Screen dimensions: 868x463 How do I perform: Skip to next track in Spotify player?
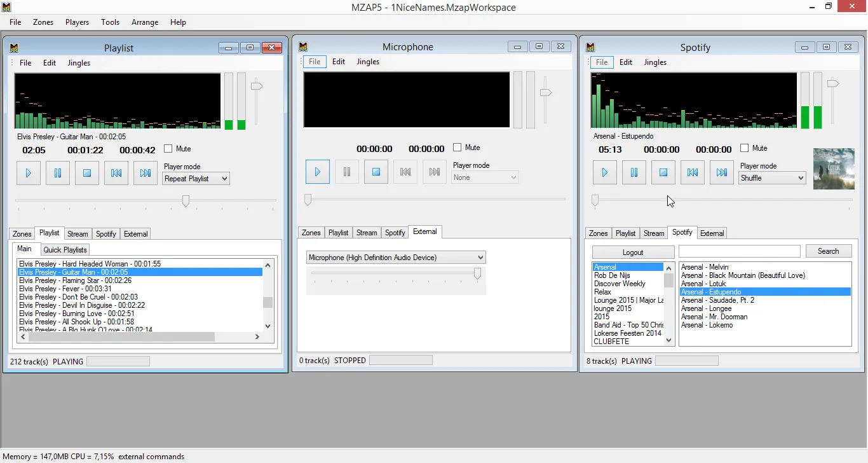722,172
